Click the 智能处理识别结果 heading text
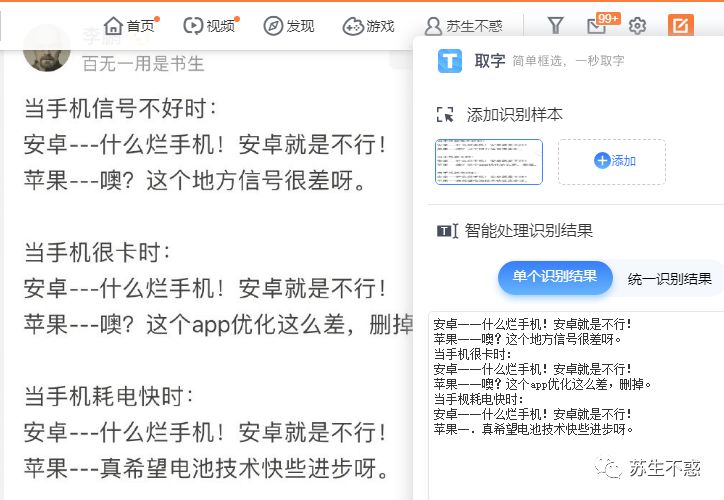Viewport: 724px width, 500px height. tap(529, 230)
